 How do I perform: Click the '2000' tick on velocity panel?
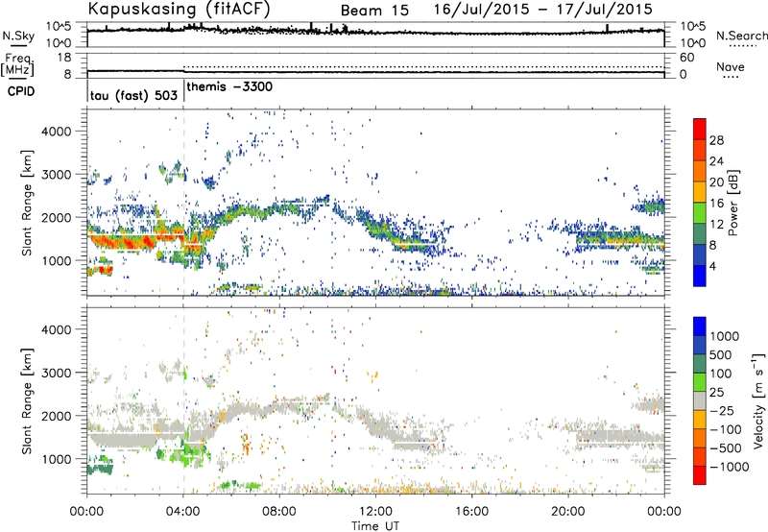56,416
